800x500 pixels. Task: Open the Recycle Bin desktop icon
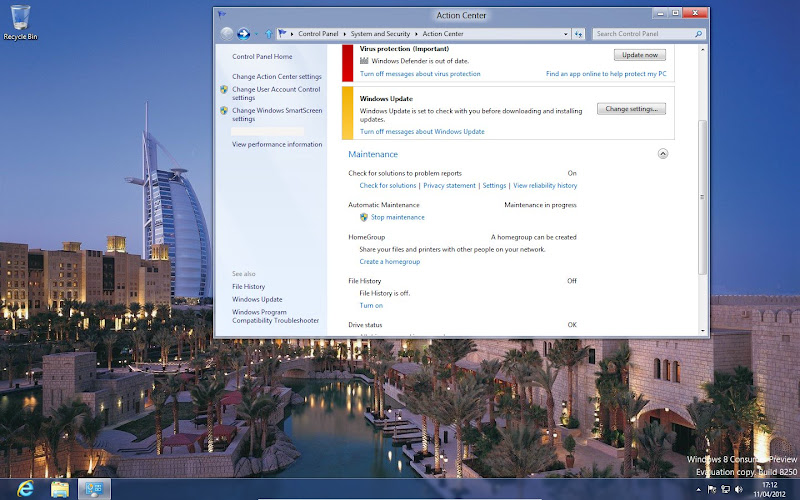(20, 22)
